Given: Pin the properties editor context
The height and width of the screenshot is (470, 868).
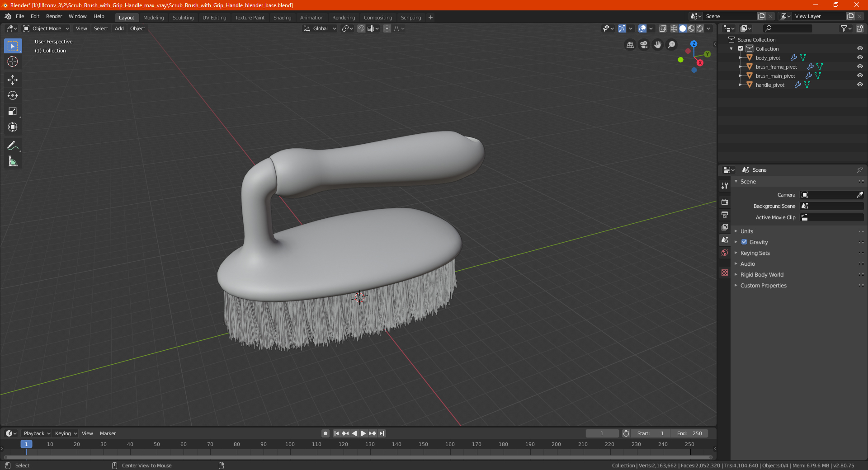Looking at the screenshot, I should 859,170.
